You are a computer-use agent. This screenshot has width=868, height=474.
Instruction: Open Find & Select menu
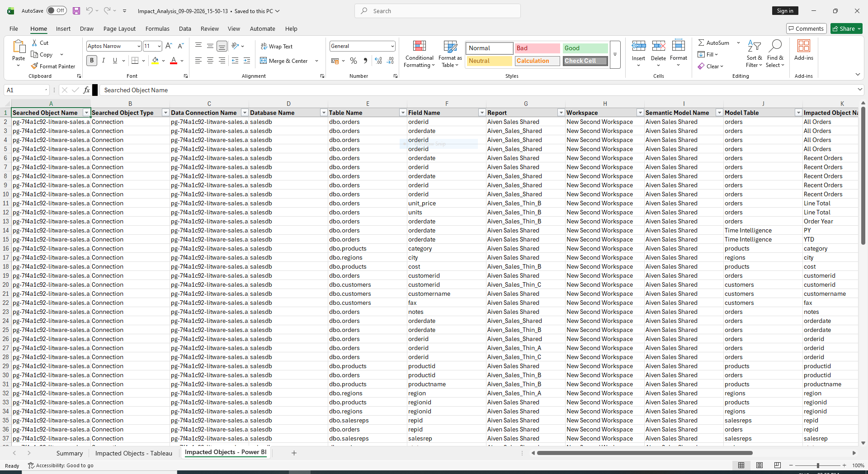click(x=775, y=54)
